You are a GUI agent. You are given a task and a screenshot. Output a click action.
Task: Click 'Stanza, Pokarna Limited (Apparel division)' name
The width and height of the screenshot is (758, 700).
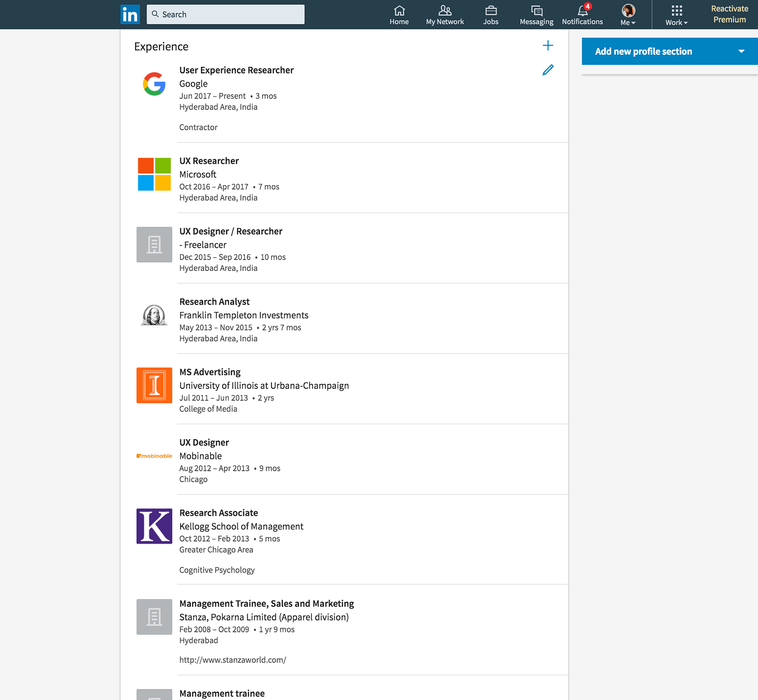click(264, 617)
